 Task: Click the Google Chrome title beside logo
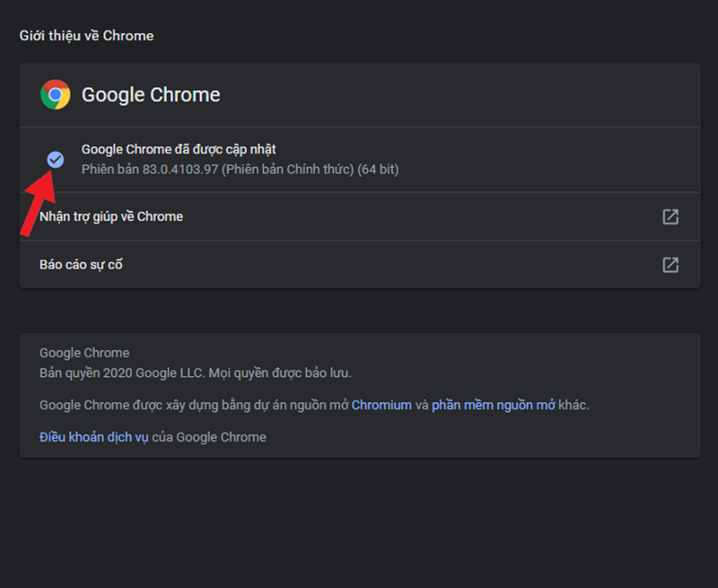[x=151, y=95]
